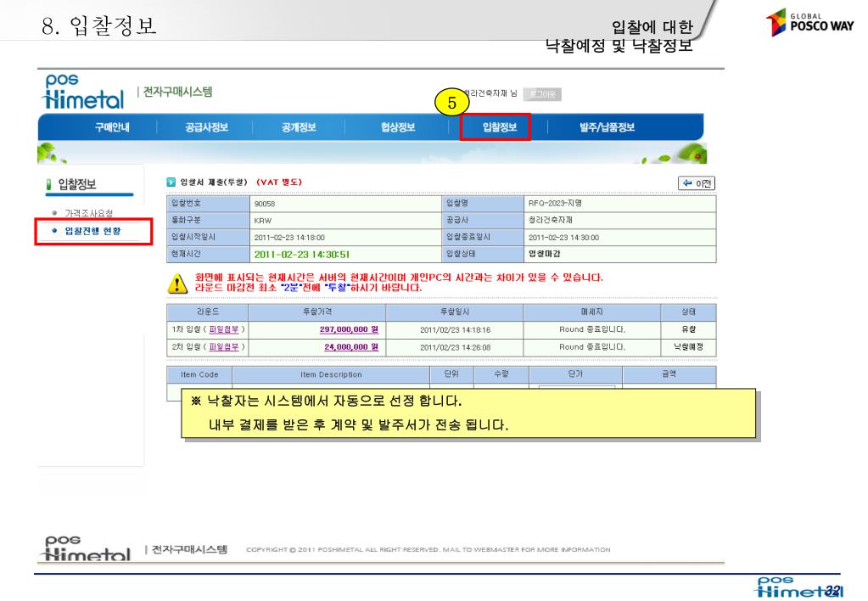
Task: Click the 금액 column header
Action: pyautogui.click(x=669, y=374)
